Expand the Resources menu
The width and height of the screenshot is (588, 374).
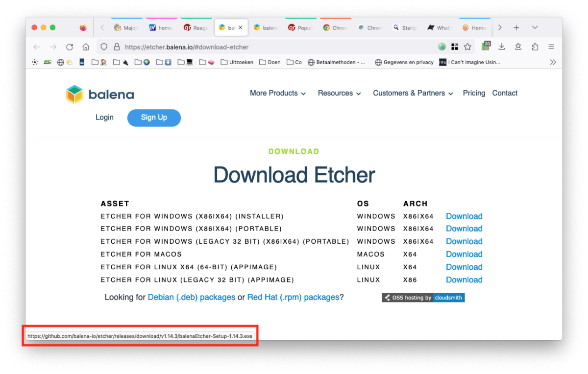(x=339, y=93)
